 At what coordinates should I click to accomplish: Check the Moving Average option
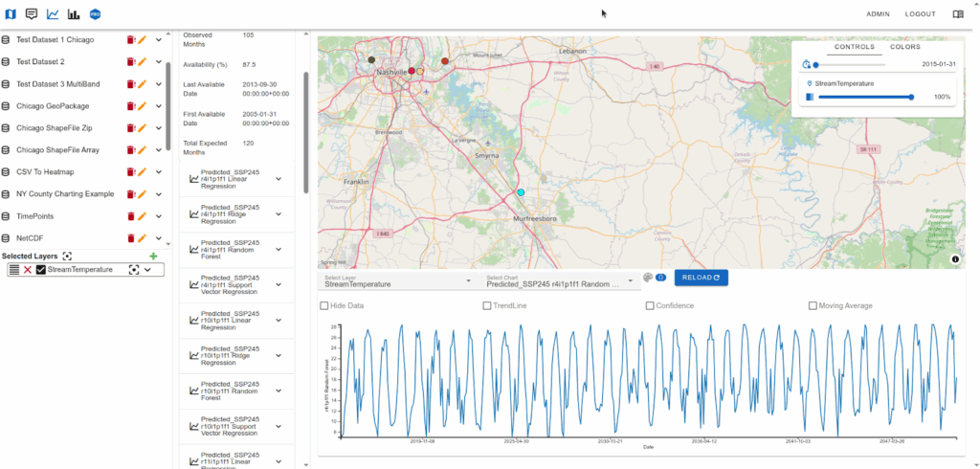813,306
